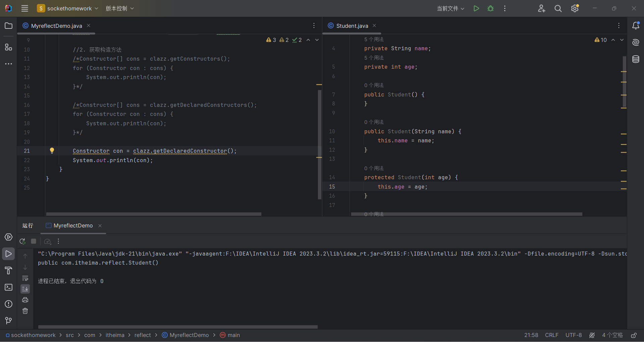Open Database tool window icon

636,59
